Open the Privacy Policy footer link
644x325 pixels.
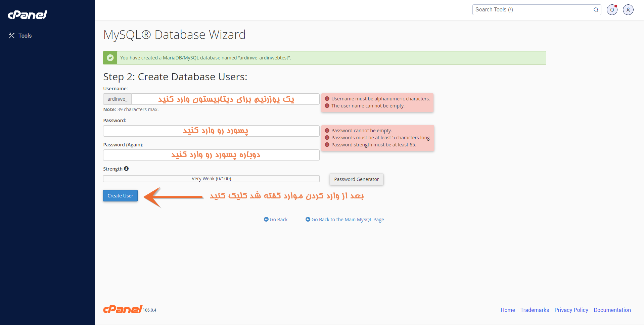571,310
